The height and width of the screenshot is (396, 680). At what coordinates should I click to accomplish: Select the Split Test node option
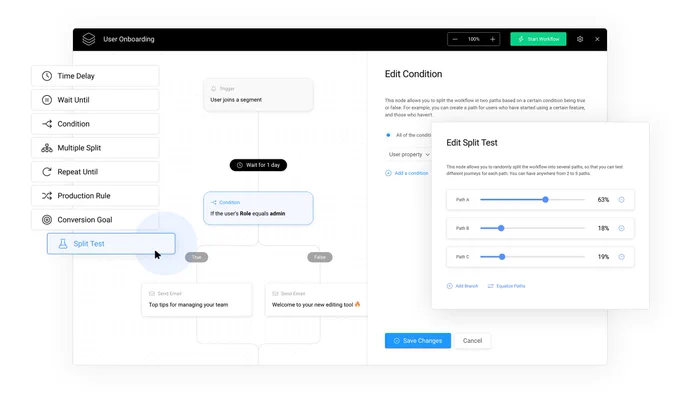111,244
